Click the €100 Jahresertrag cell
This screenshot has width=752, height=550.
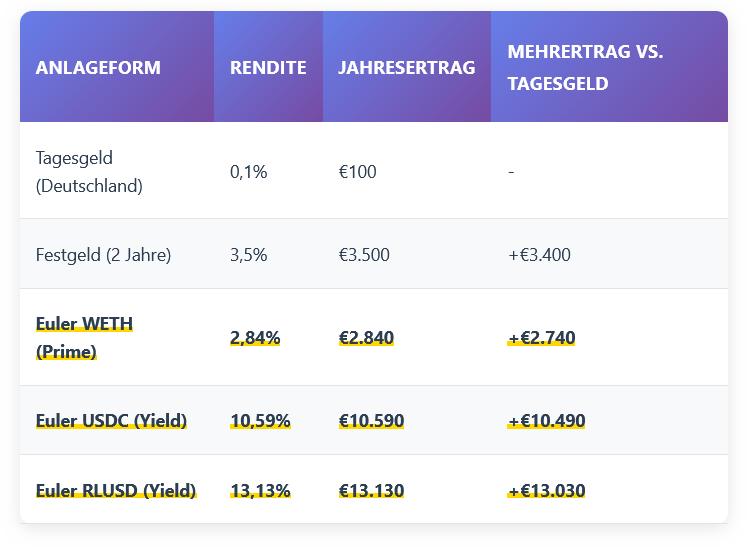358,172
